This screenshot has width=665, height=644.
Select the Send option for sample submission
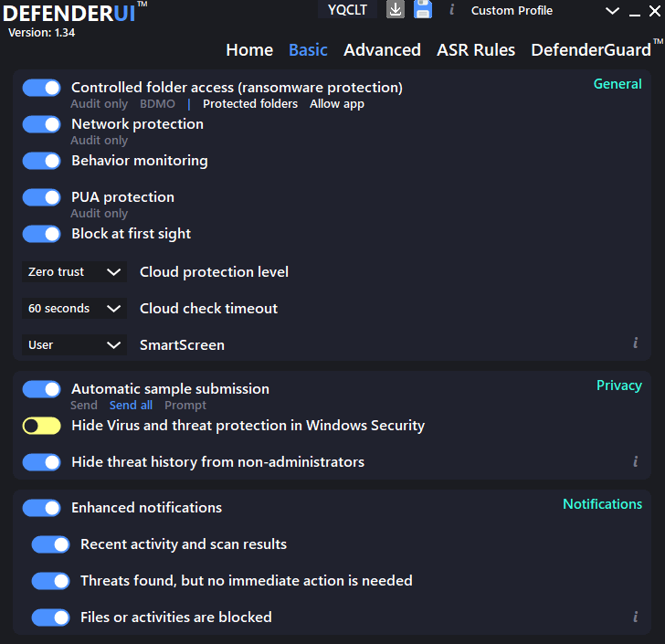(x=84, y=406)
